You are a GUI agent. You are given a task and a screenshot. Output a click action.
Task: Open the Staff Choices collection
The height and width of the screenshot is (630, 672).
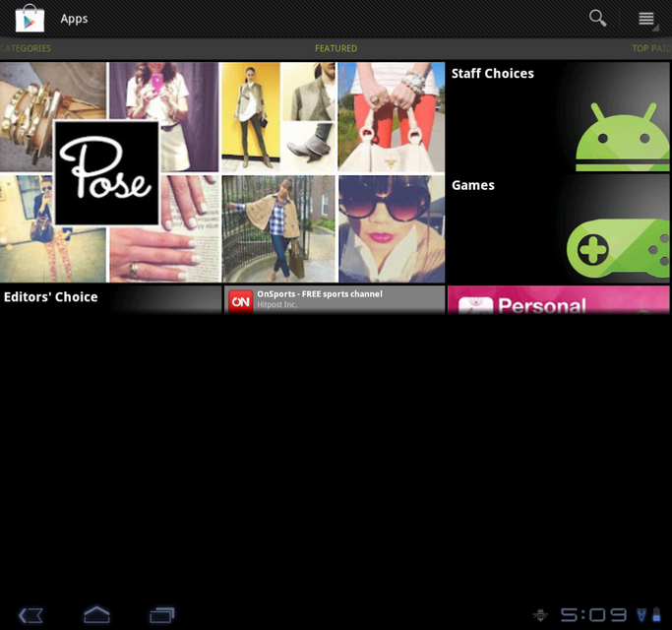tap(558, 117)
